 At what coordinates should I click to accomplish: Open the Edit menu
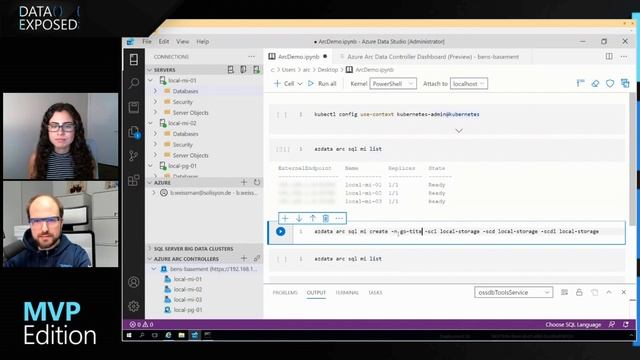coord(164,42)
